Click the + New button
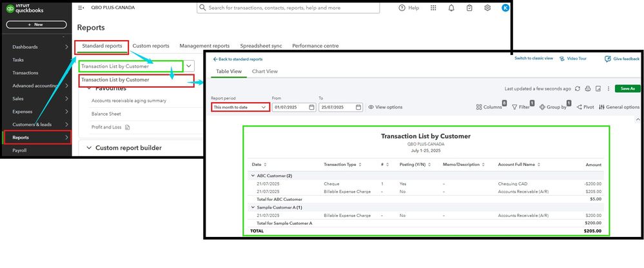Viewport: 644px width, 268px height. [36, 25]
